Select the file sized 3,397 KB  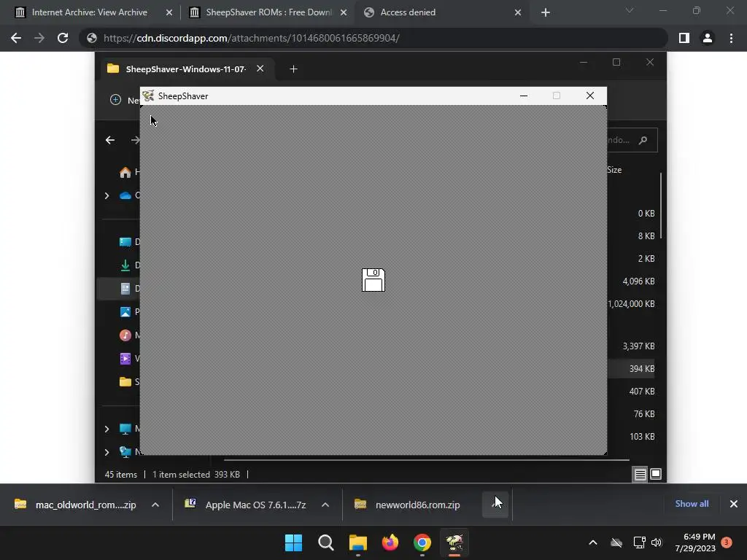[x=638, y=346]
